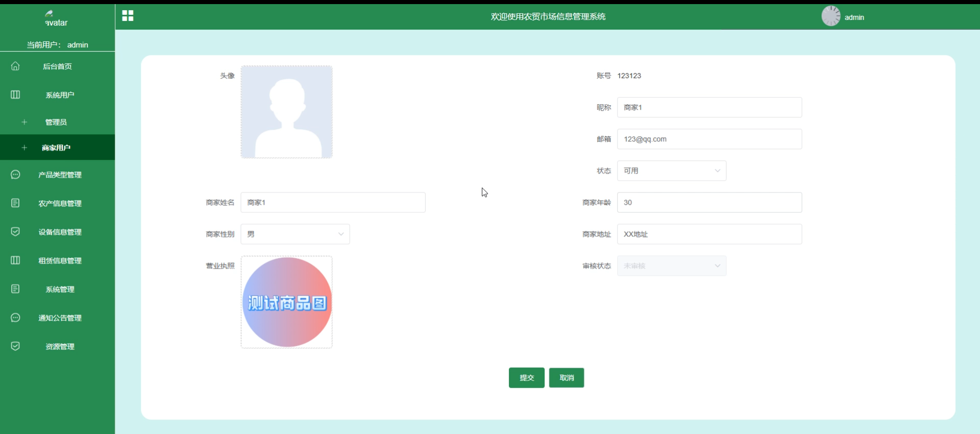This screenshot has height=434, width=980.
Task: Open the 状态 dropdown showing 可用
Action: point(672,171)
